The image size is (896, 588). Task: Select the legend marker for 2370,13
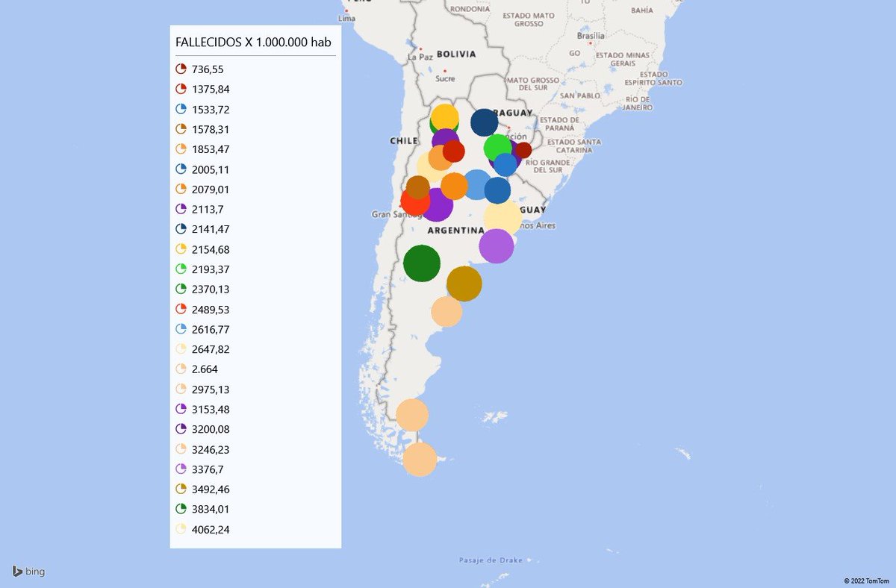point(181,289)
